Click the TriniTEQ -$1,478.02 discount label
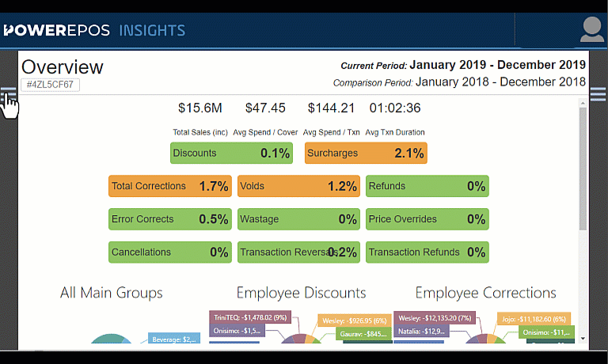This screenshot has width=608, height=364. [250, 317]
